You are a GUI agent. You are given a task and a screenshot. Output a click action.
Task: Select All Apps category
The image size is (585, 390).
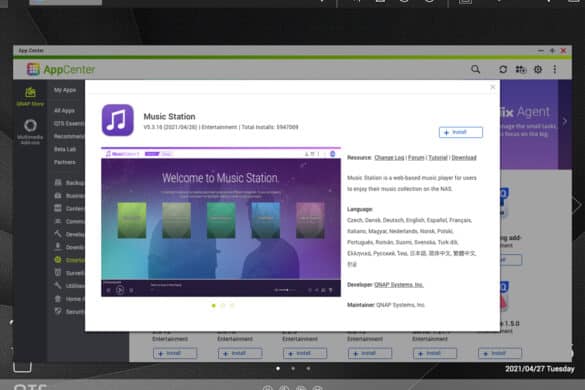click(x=64, y=110)
